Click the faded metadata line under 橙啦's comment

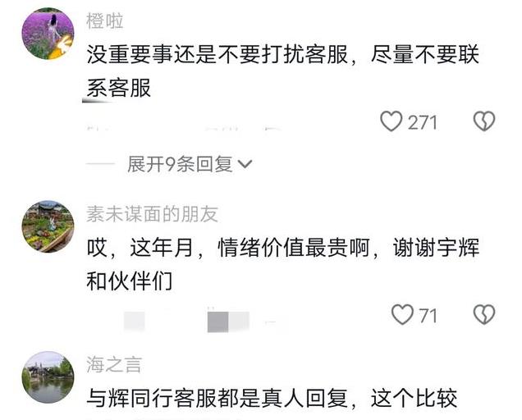184,128
